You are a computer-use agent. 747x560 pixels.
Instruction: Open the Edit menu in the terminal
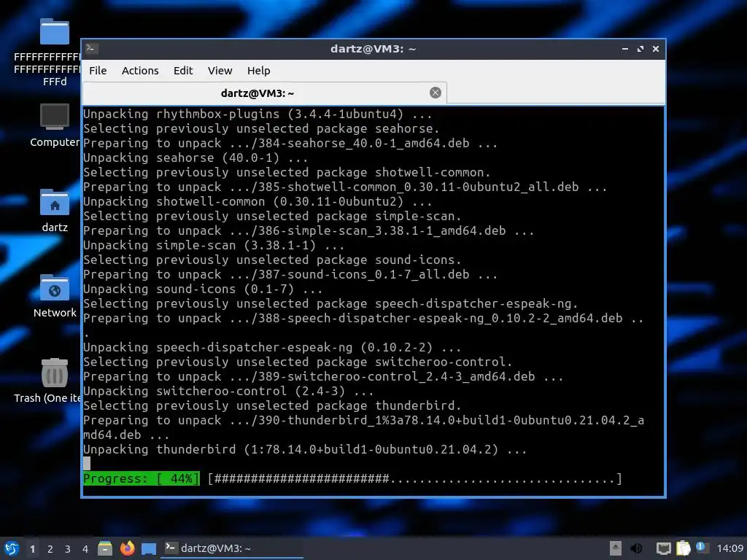[183, 71]
